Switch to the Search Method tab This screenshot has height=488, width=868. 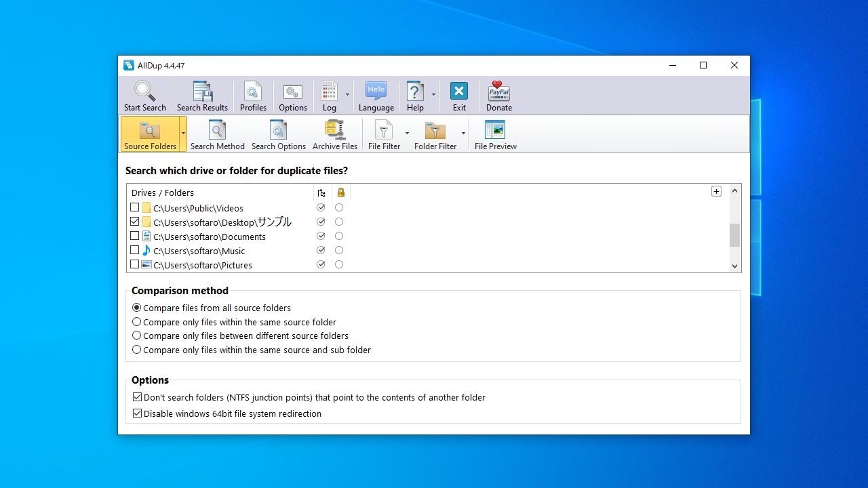217,134
